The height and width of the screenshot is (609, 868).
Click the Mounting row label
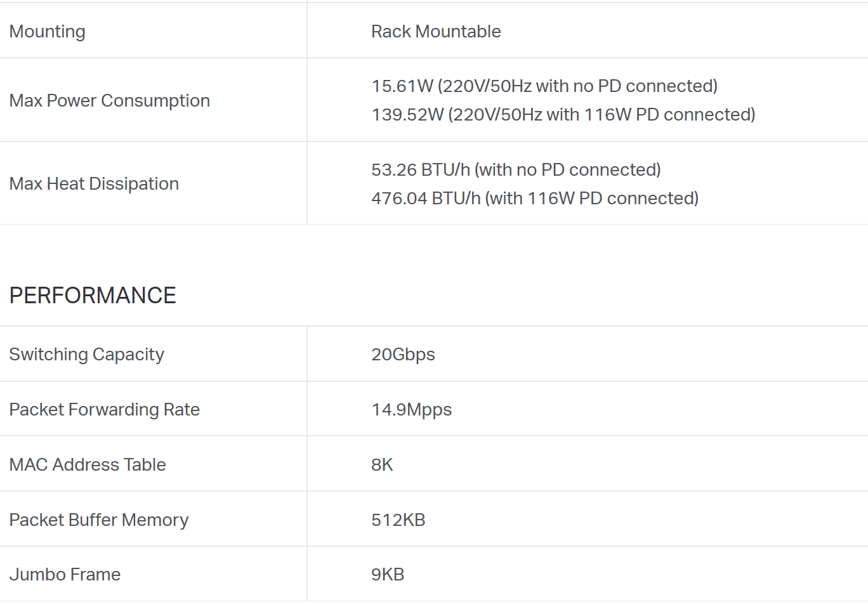click(48, 32)
